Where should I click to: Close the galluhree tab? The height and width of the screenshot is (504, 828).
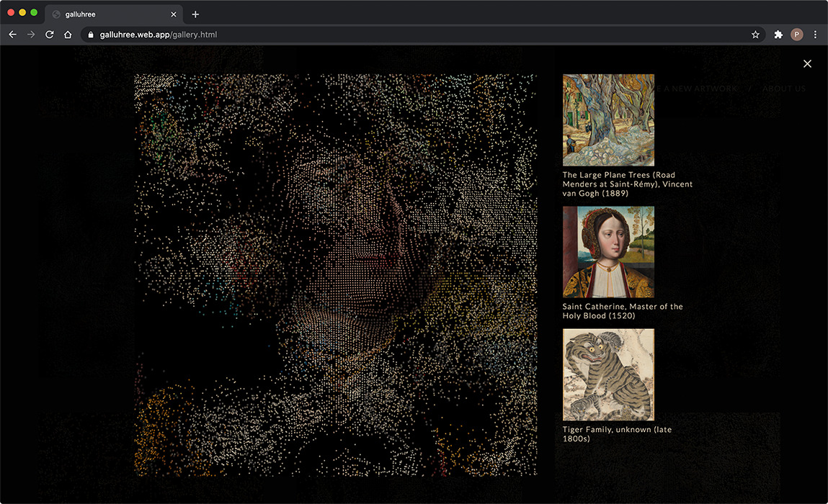[173, 14]
